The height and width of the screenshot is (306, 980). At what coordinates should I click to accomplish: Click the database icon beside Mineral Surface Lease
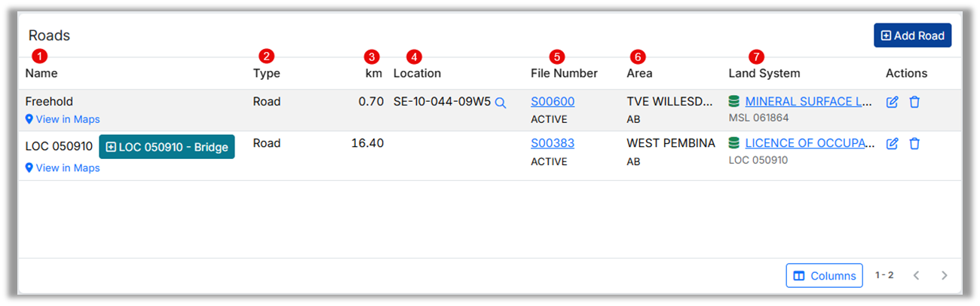point(734,102)
